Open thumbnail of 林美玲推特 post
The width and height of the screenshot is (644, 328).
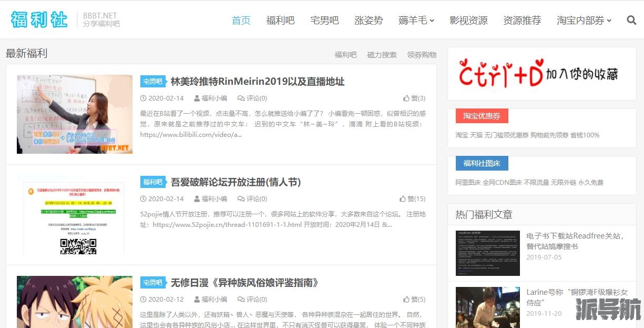click(x=75, y=114)
